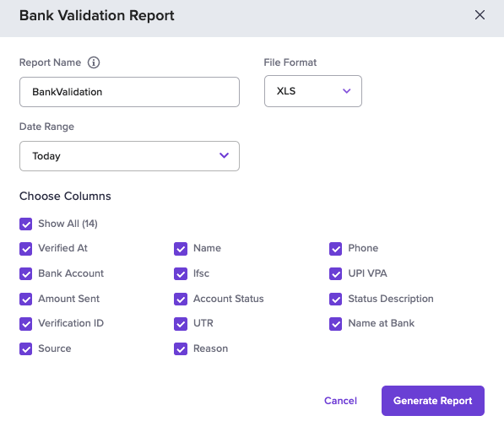
Task: Toggle the Account Status checkbox
Action: (x=181, y=299)
